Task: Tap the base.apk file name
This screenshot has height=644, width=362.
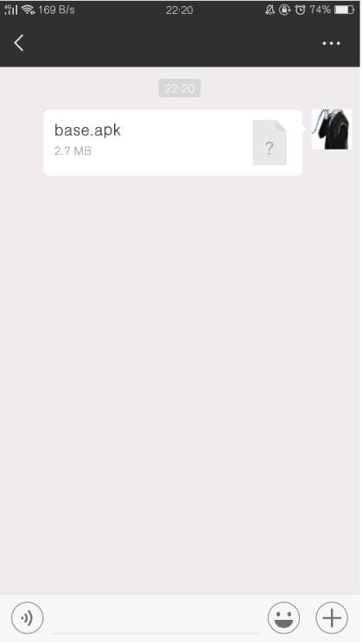Action: (x=87, y=131)
